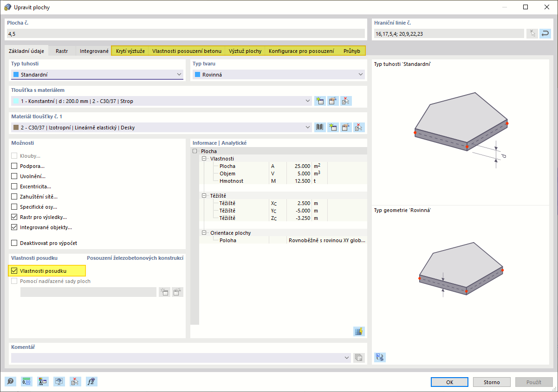This screenshot has width=558, height=392.
Task: Pick thickness from model using cursor icon
Action: click(x=345, y=101)
